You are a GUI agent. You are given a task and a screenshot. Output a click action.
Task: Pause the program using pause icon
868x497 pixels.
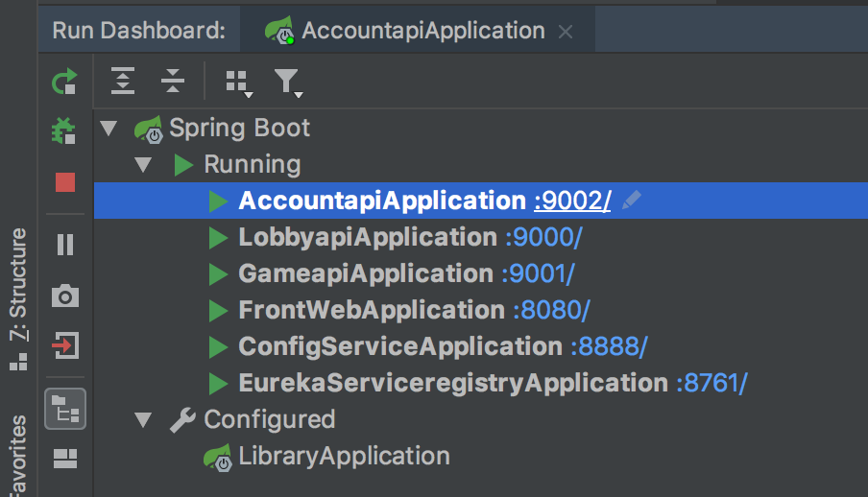(x=64, y=245)
